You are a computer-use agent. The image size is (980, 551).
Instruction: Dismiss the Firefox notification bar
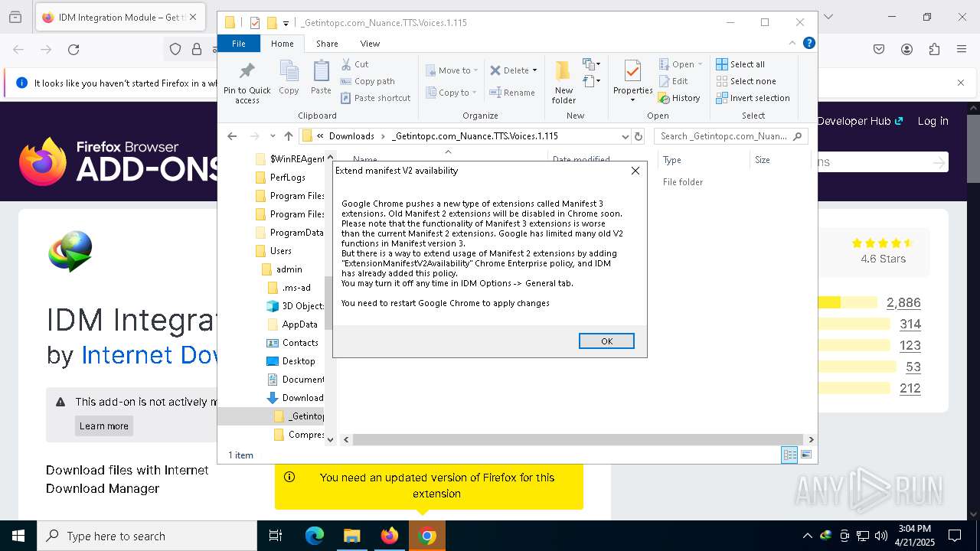961,83
